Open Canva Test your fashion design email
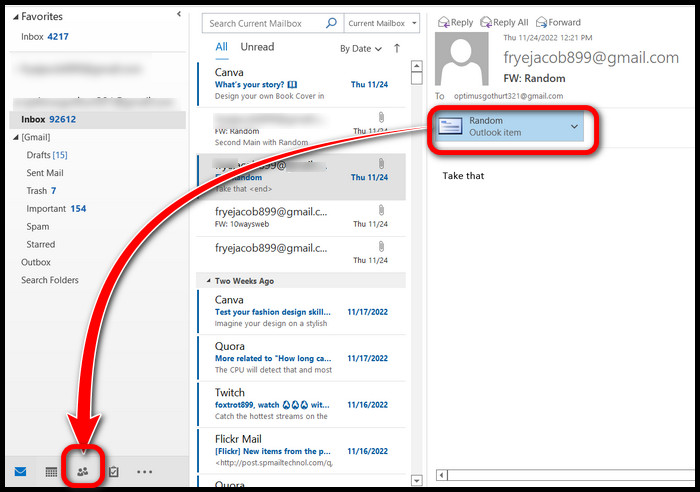The height and width of the screenshot is (492, 700). pos(301,312)
